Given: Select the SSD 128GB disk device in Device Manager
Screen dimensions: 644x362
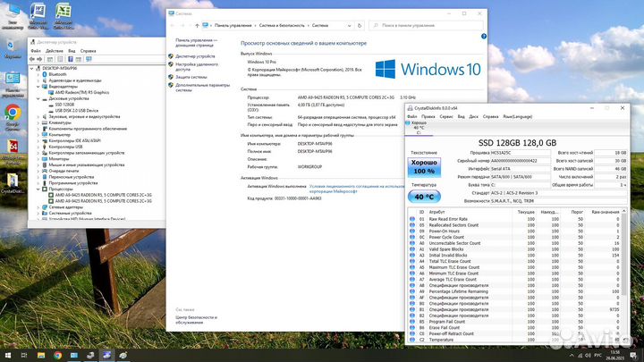Looking at the screenshot, I should click(64, 105).
